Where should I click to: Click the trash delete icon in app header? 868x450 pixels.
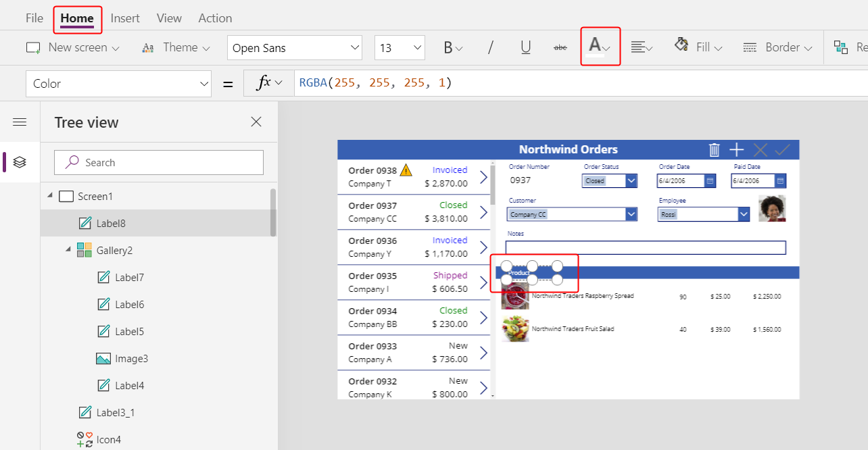tap(714, 149)
